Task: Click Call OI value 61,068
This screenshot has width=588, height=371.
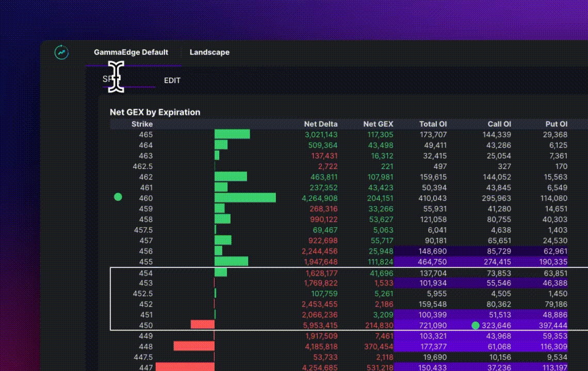Action: tap(499, 347)
